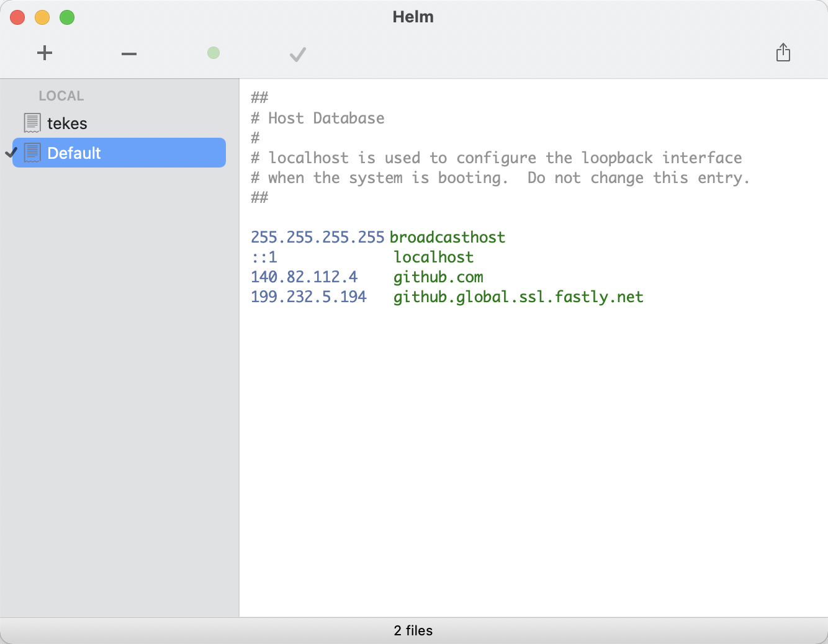Click the LOCAL section header
The image size is (828, 644).
(61, 96)
